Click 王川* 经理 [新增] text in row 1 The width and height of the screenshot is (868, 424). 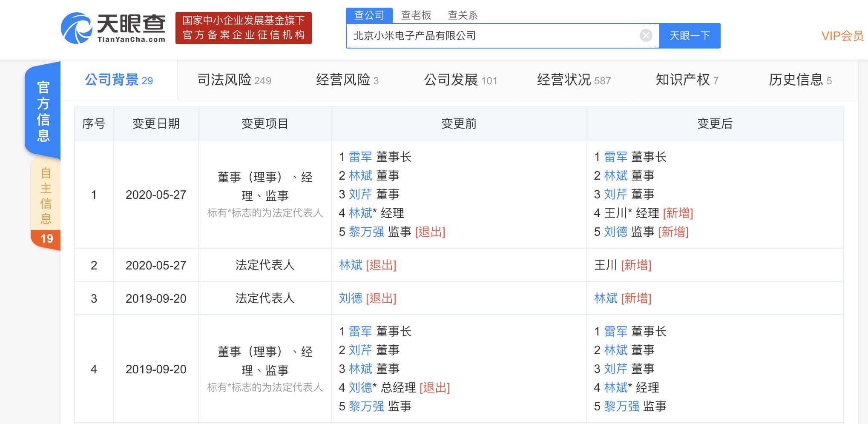(x=644, y=213)
